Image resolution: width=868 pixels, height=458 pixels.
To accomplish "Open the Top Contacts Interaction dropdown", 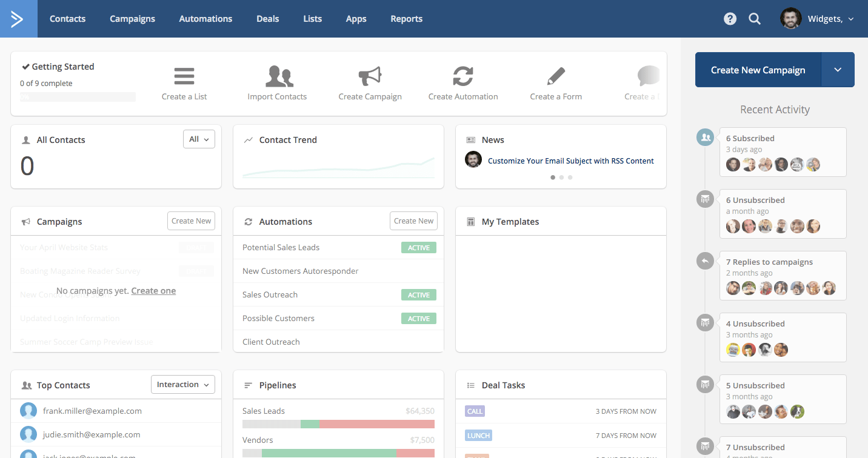I will point(182,384).
